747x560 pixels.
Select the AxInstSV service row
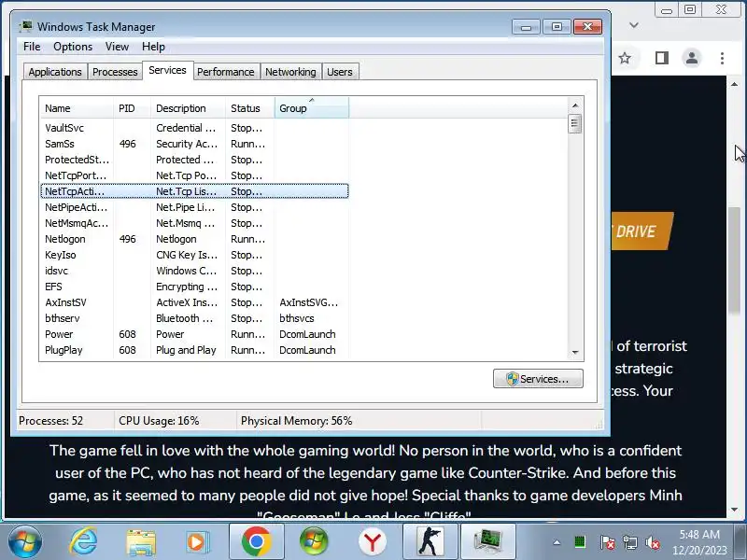194,302
